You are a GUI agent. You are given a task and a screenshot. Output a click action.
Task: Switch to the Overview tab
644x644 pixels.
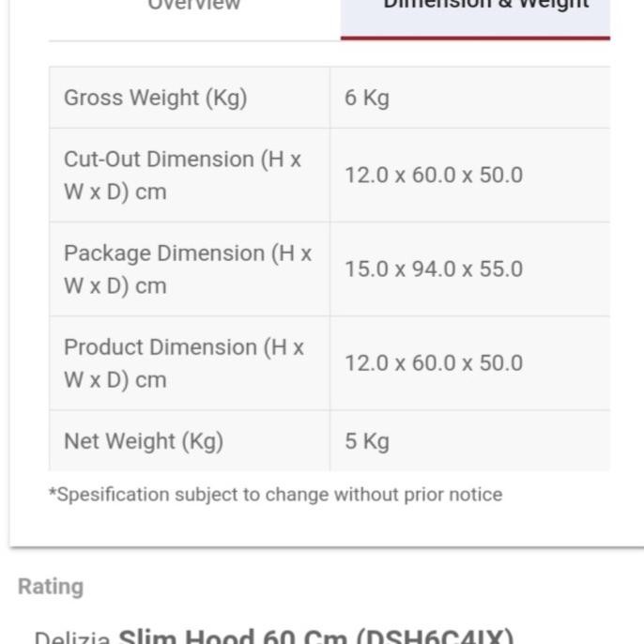[194, 5]
